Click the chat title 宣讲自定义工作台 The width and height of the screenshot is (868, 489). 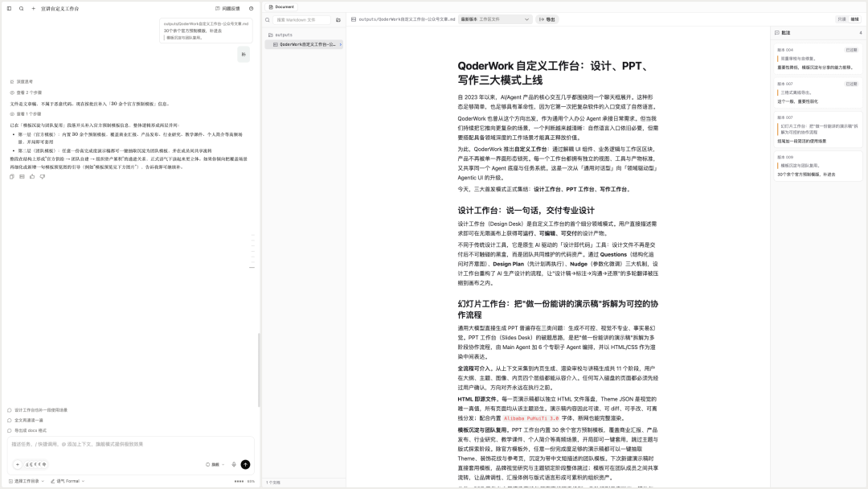click(59, 8)
